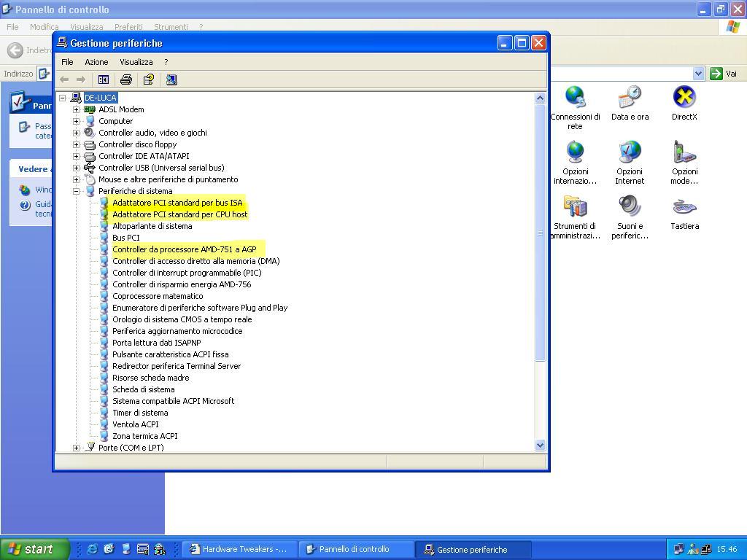Open Preferiti menu in Pannello di controllo
Screen dimensions: 747x560
point(128,27)
